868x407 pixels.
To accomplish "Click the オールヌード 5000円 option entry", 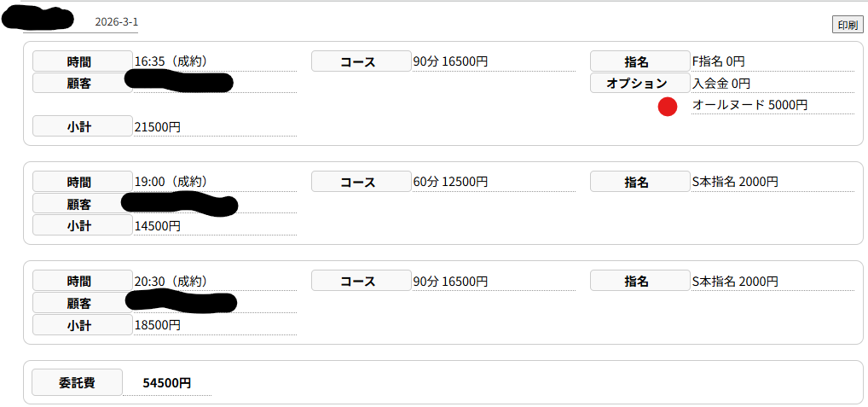I will point(749,105).
